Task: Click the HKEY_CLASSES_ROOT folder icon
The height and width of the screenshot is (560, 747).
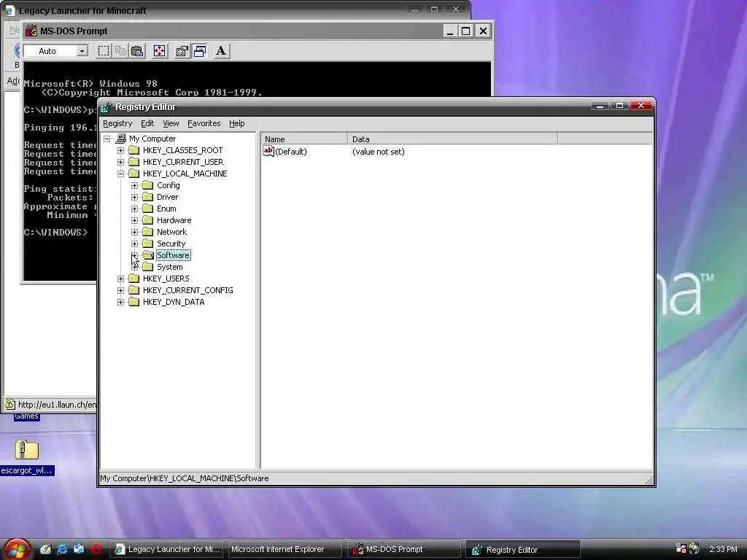Action: (134, 150)
